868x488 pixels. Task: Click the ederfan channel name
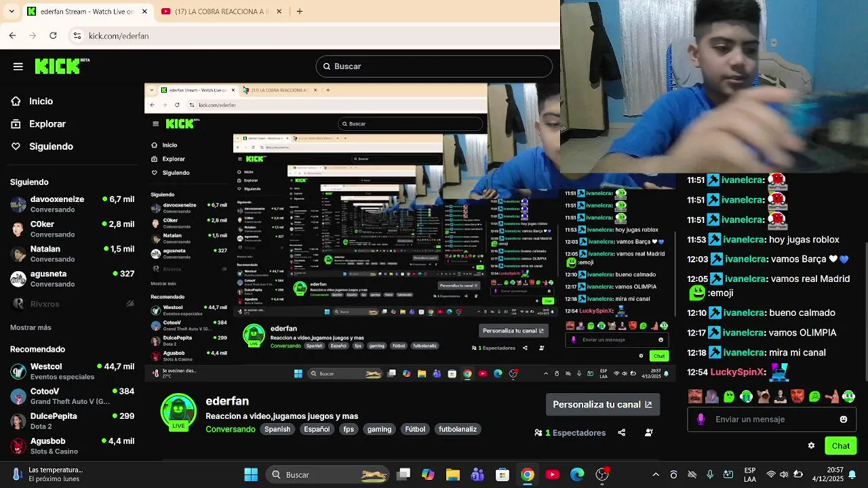(x=227, y=401)
